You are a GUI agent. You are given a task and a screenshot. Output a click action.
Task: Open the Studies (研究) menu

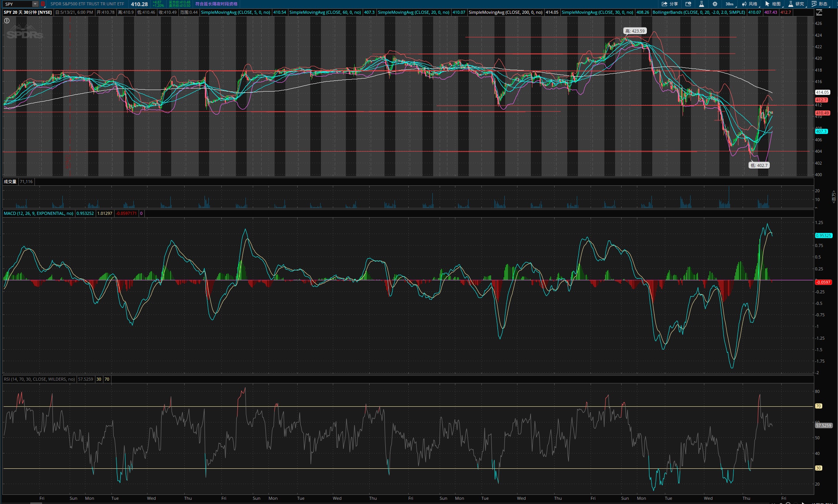coord(796,4)
